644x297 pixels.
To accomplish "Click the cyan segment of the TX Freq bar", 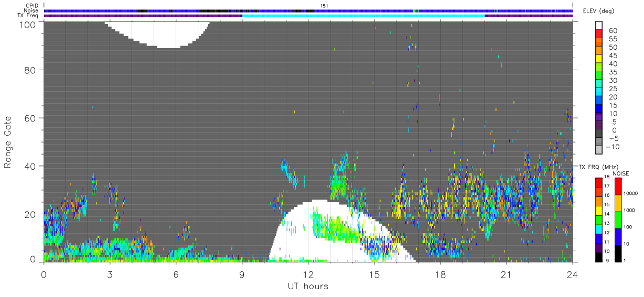I will [363, 16].
